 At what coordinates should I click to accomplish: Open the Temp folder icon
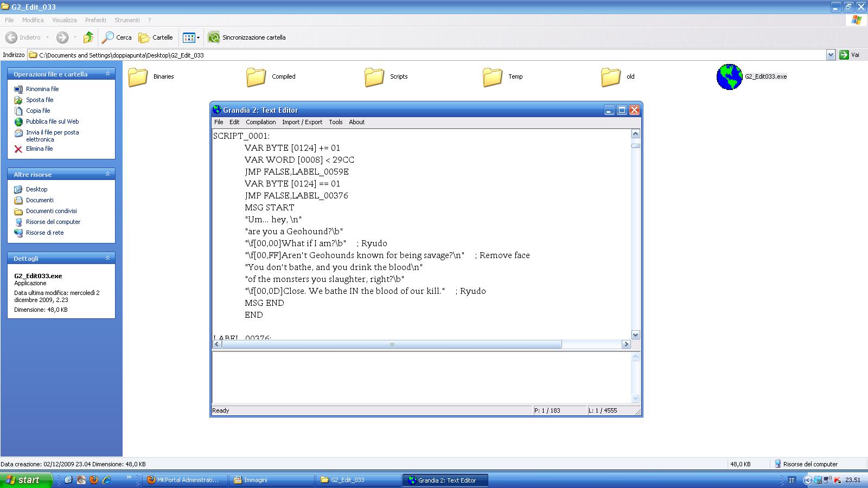point(493,77)
